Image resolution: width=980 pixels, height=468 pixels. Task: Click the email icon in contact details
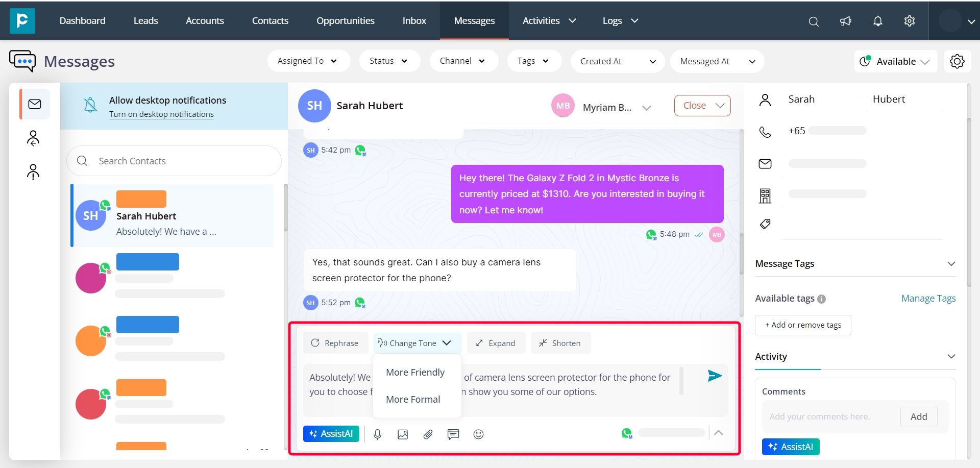[765, 164]
